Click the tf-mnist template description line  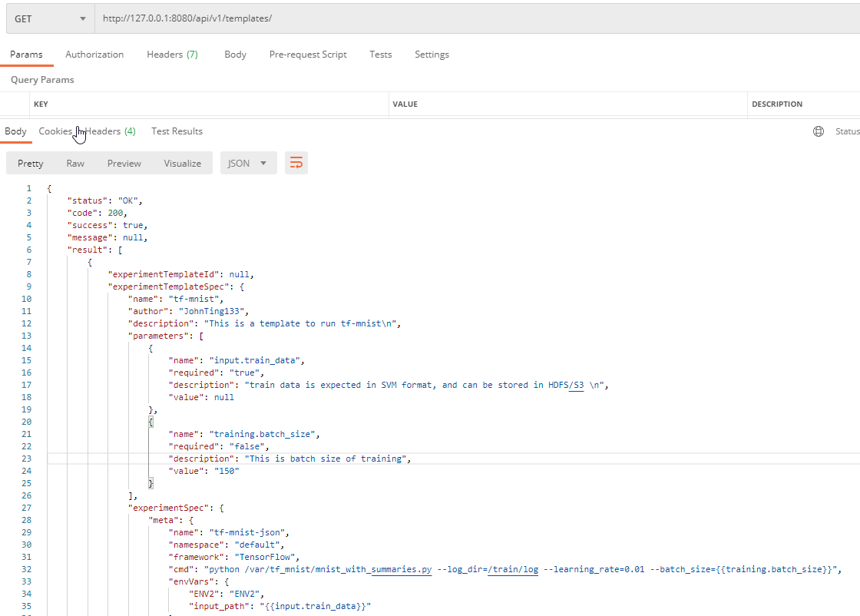[264, 323]
